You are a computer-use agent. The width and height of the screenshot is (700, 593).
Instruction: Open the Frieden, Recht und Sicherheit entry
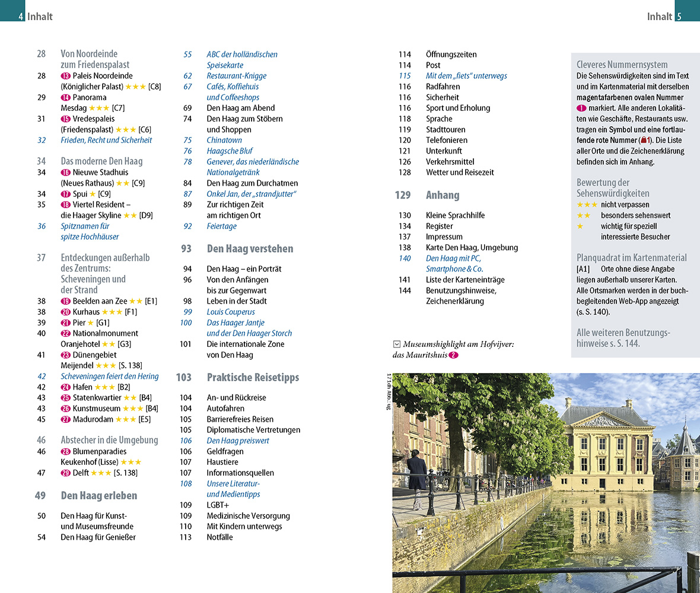[106, 141]
